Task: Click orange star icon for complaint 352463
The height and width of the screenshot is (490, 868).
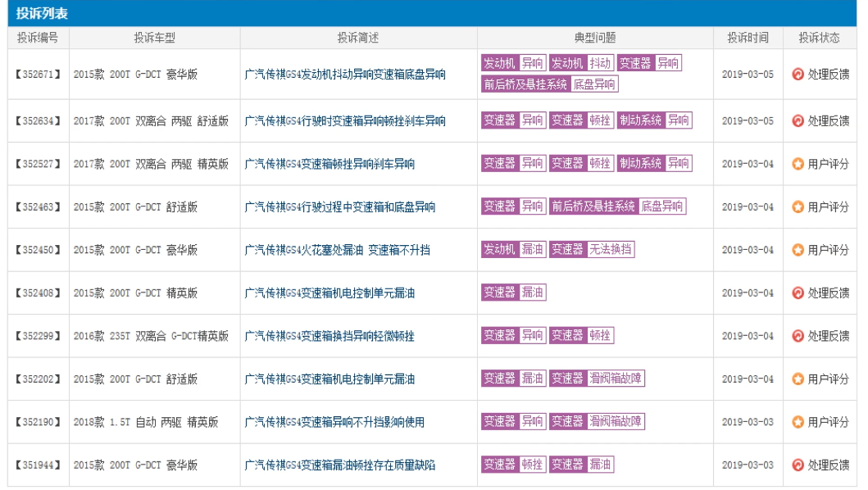Action: coord(798,207)
